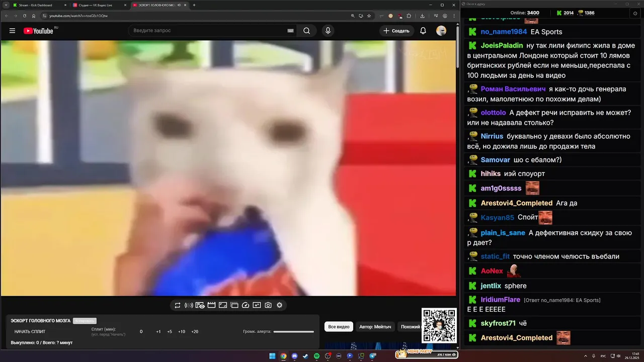Open video toolbar settings gear
Viewport: 644px width, 362px height.
pos(280,305)
